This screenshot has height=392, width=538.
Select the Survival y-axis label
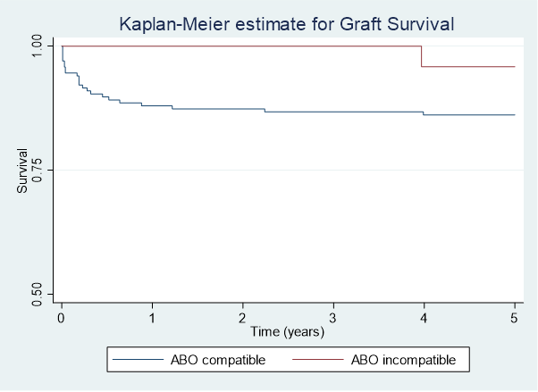(23, 171)
